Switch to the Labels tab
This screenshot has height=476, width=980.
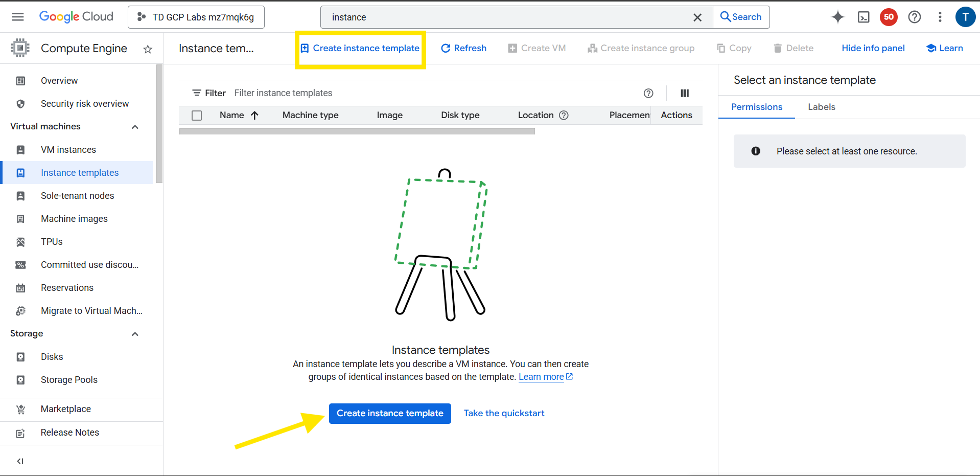coord(821,107)
